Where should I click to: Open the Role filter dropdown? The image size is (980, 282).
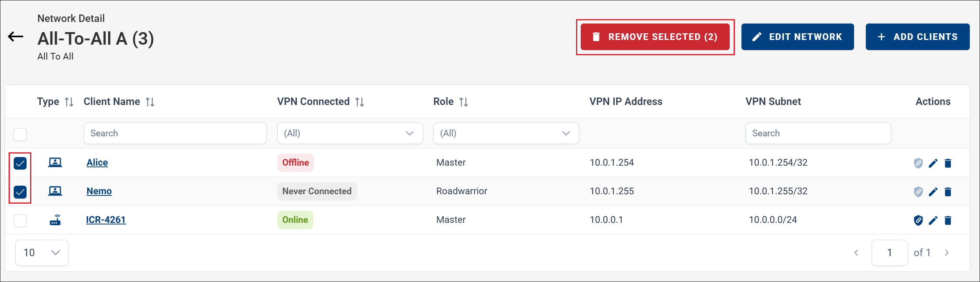[x=506, y=133]
